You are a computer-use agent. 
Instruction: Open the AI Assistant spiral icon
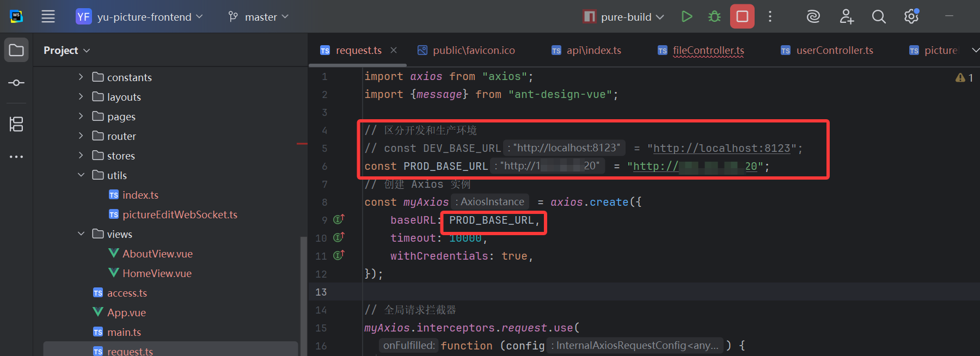pyautogui.click(x=813, y=17)
